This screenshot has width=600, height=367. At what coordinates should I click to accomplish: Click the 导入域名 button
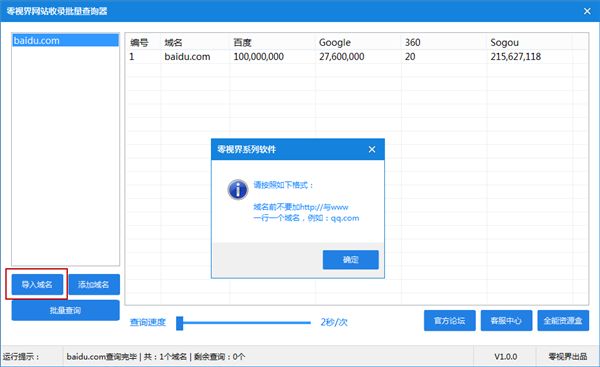coord(37,284)
